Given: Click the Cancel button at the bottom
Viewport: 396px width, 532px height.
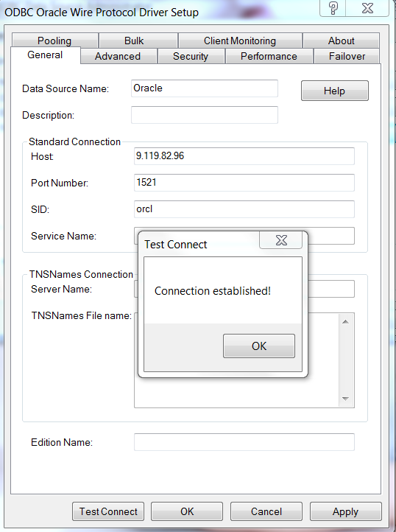Looking at the screenshot, I should (x=266, y=511).
